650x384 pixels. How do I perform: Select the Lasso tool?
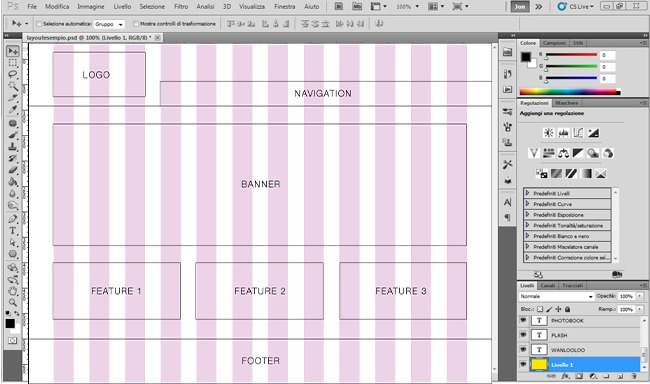pyautogui.click(x=13, y=75)
